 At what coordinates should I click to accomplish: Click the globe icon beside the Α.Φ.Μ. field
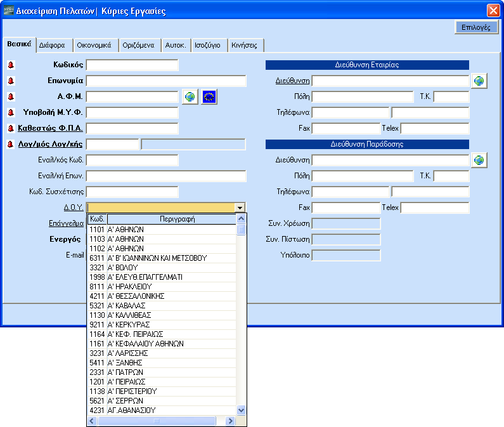coord(190,96)
